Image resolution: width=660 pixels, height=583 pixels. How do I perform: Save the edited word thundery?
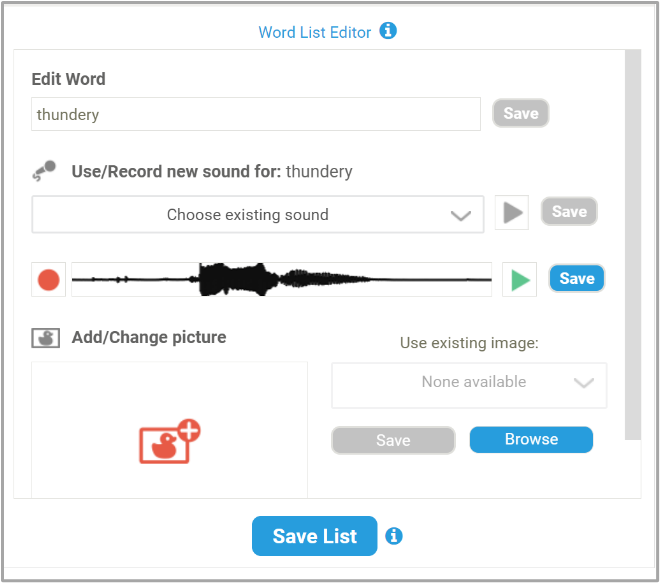[x=521, y=113]
